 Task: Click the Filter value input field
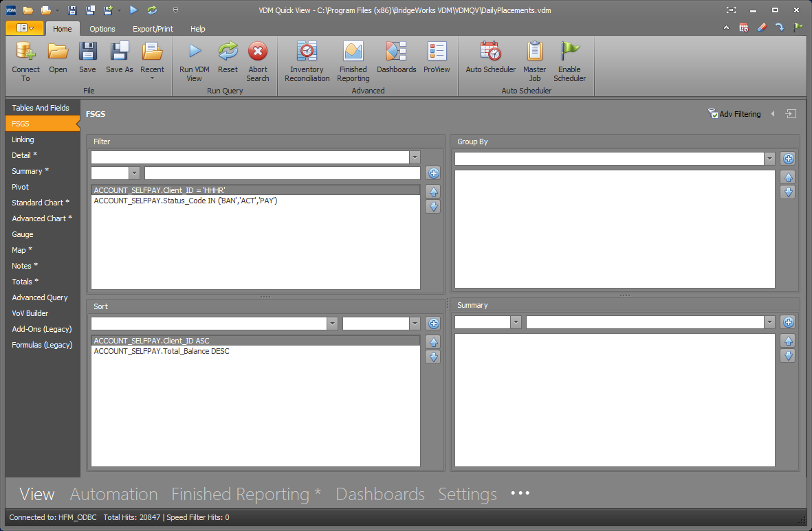tap(282, 173)
